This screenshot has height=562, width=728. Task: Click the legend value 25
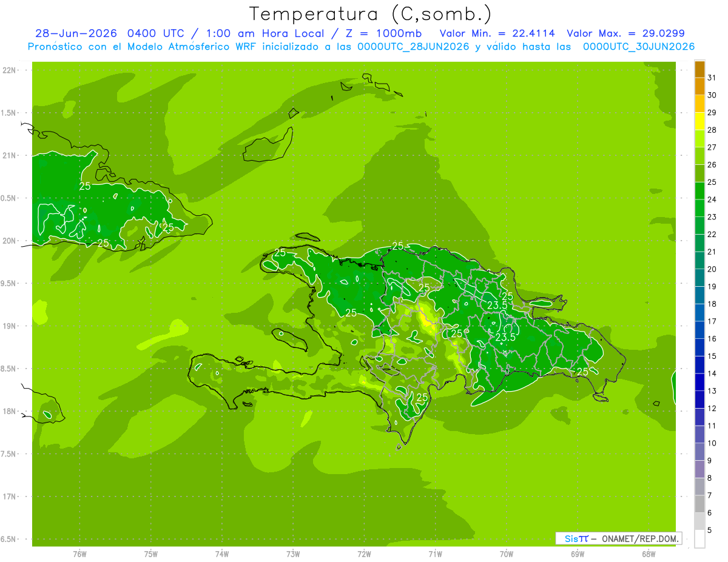tap(712, 182)
